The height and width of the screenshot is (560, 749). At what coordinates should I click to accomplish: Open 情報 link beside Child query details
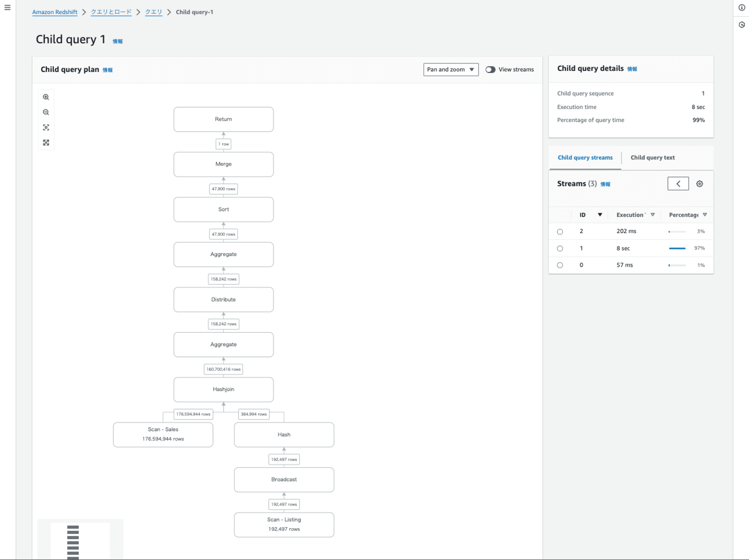[632, 69]
